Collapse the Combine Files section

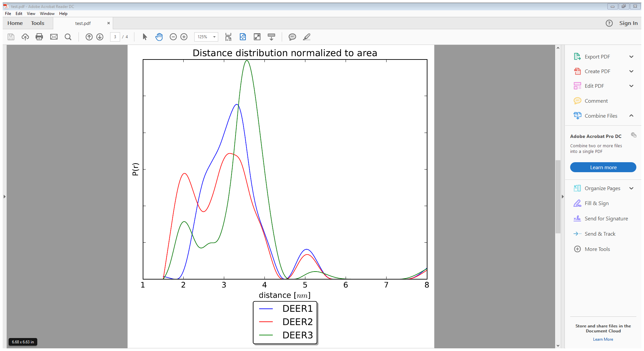[631, 116]
